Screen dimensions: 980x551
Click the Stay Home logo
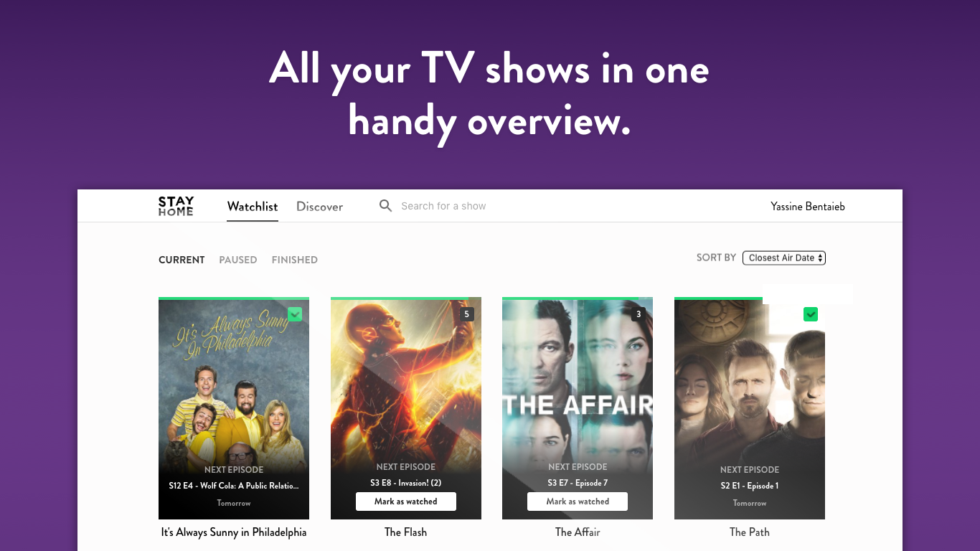(x=176, y=206)
